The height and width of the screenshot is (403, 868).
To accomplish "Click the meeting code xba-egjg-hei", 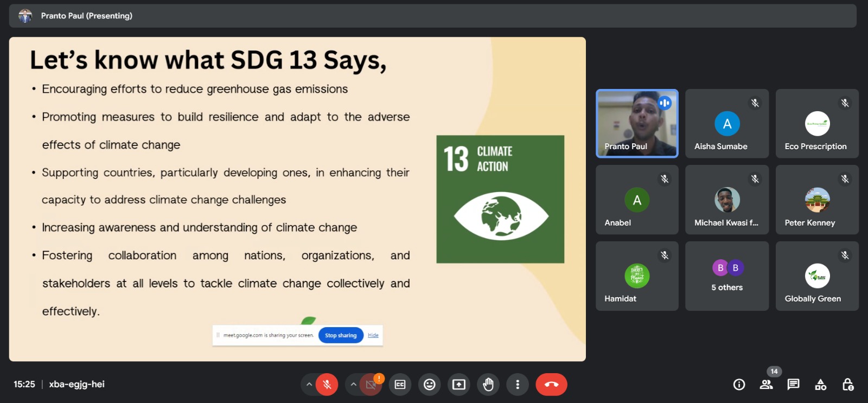I will [77, 384].
